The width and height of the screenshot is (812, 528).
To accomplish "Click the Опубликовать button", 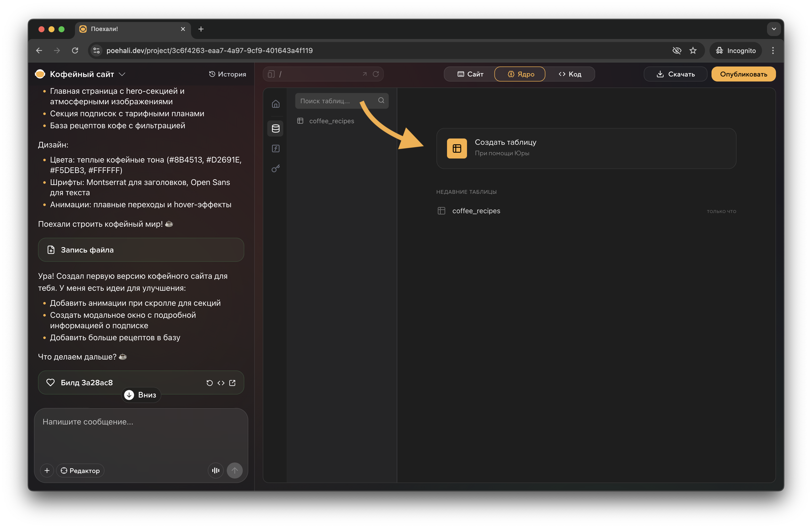I will pyautogui.click(x=743, y=74).
